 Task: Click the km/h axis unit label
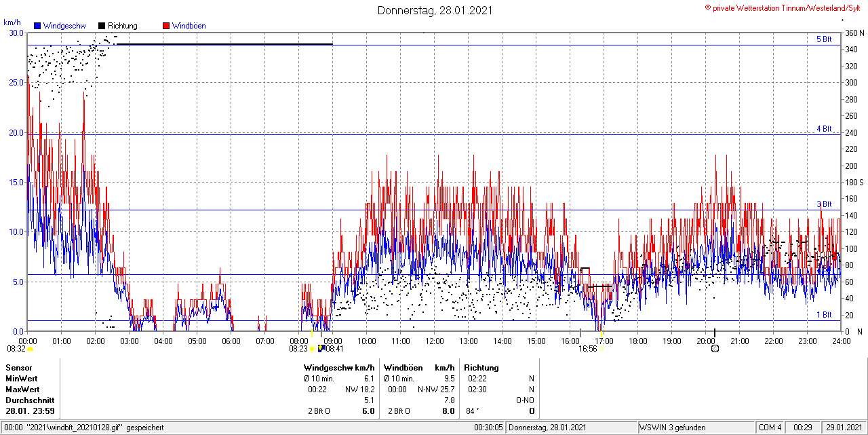point(12,22)
